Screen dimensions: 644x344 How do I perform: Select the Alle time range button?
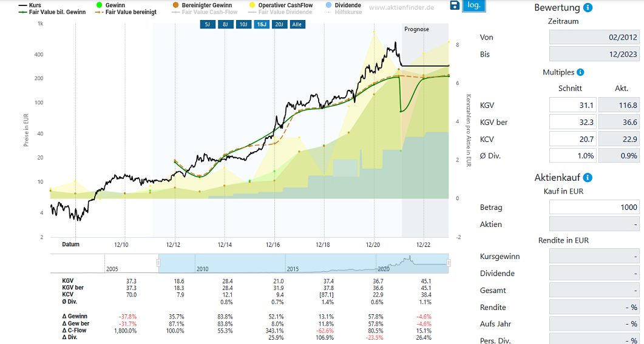pos(297,24)
